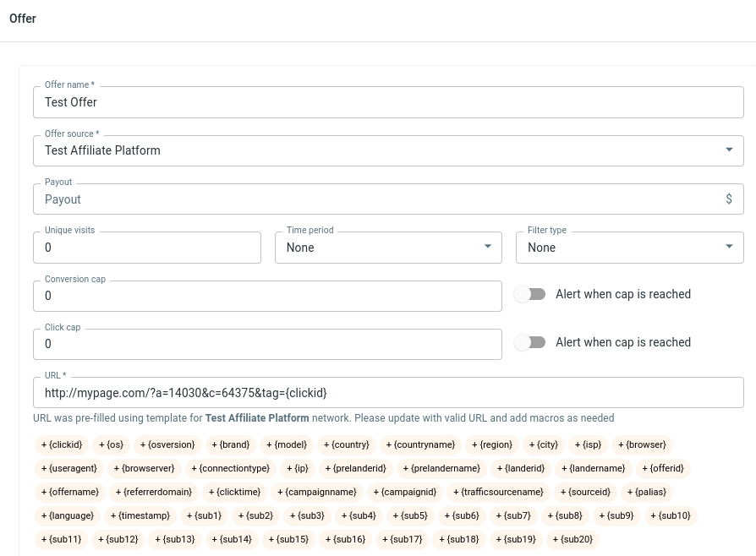Image resolution: width=756 pixels, height=556 pixels.
Task: Expand the Time period dropdown
Action: 388,248
